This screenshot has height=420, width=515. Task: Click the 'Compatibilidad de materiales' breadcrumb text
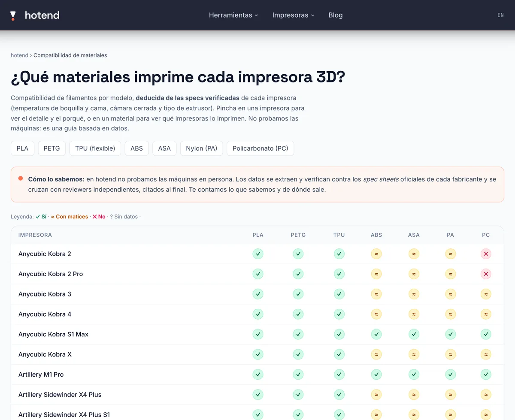coord(70,55)
